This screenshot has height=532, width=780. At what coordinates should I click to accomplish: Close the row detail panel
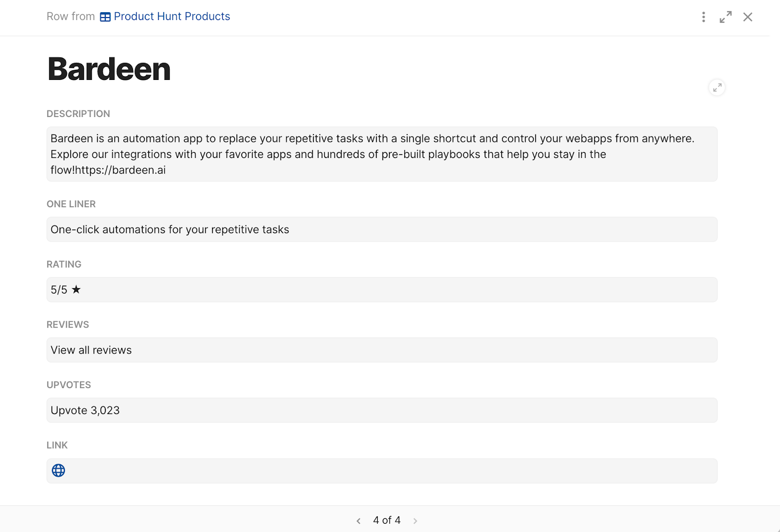pyautogui.click(x=748, y=17)
